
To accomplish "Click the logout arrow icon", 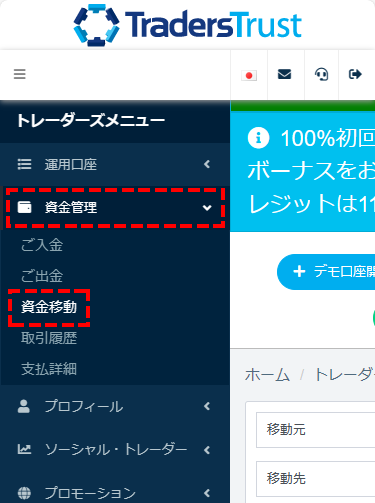I will [355, 74].
